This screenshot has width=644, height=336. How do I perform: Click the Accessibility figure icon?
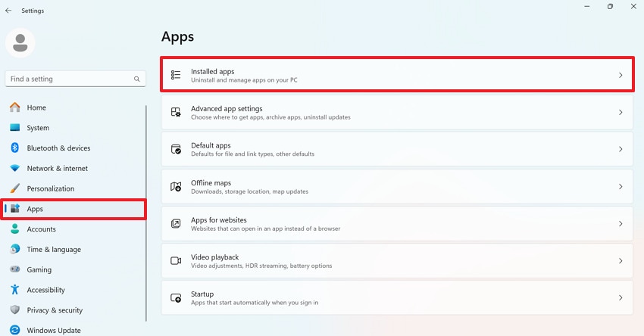(x=15, y=290)
